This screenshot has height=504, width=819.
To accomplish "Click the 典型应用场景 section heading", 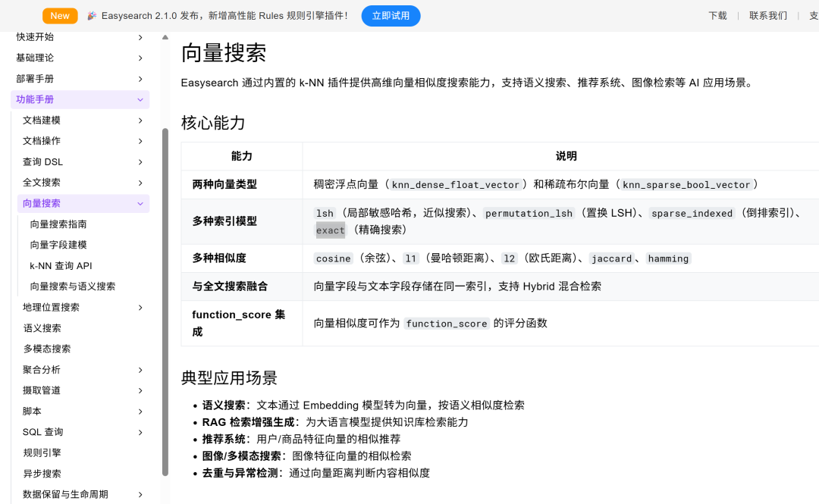I will [x=229, y=378].
